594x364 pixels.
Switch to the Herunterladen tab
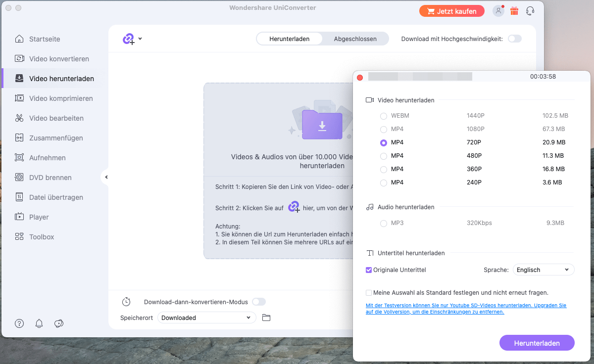(x=290, y=39)
